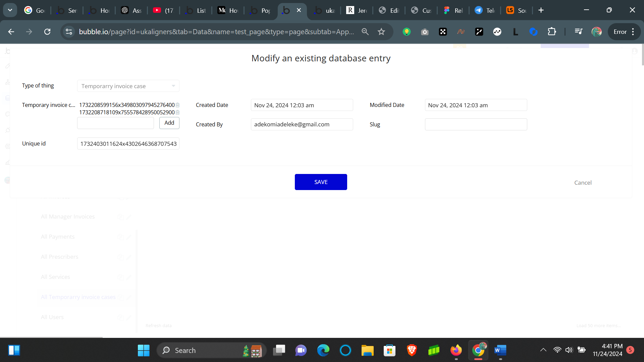Image resolution: width=644 pixels, height=362 pixels.
Task: Click the Created Date field
Action: click(x=302, y=105)
